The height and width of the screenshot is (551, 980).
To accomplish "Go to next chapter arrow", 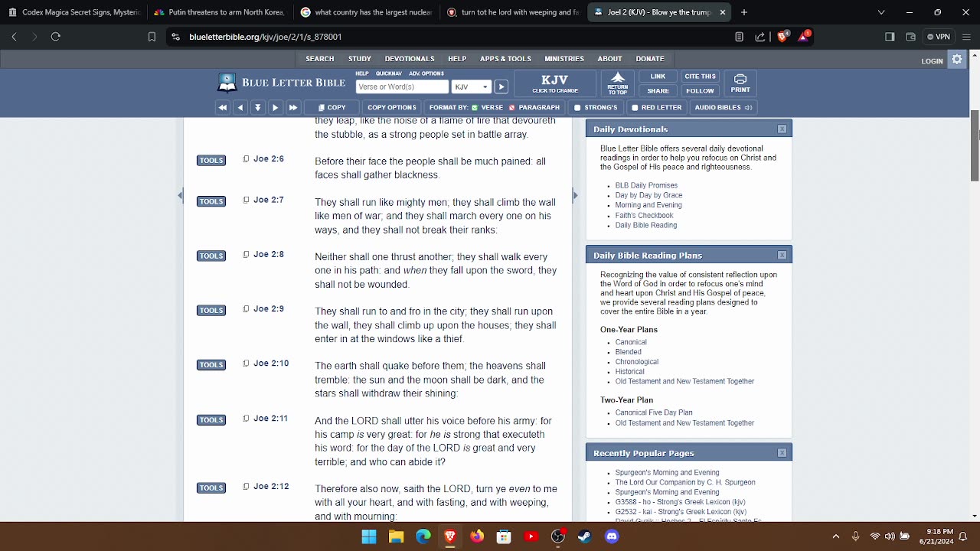I will click(x=276, y=108).
